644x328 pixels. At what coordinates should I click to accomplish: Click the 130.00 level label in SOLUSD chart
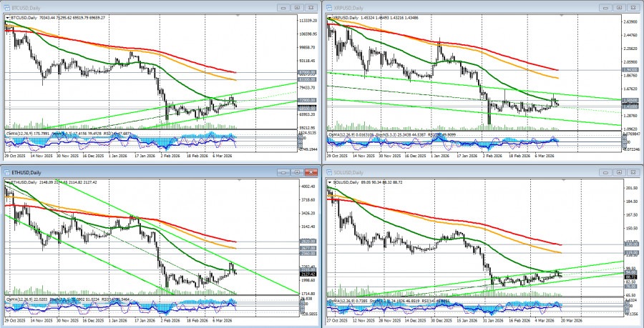(x=630, y=244)
